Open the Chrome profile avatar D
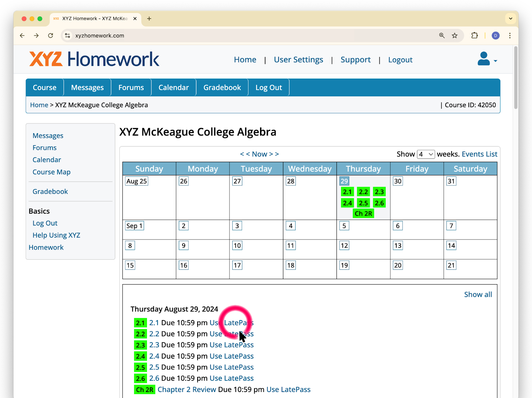This screenshot has width=532, height=398. click(495, 36)
